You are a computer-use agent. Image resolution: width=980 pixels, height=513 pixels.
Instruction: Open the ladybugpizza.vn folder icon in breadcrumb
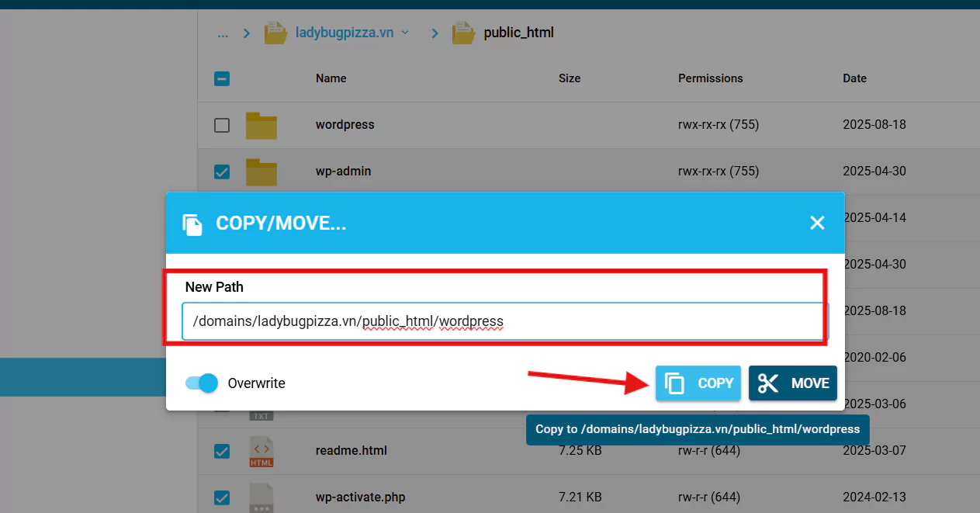pos(275,33)
